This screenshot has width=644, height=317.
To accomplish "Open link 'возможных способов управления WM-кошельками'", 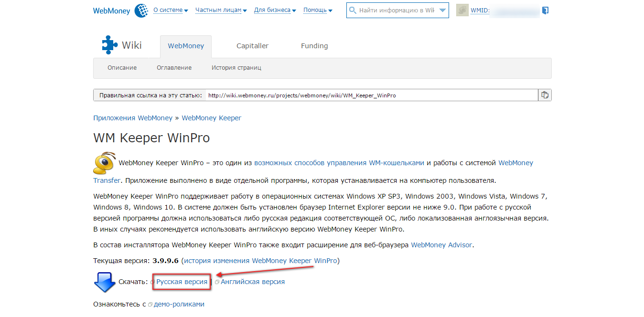I will [x=339, y=163].
